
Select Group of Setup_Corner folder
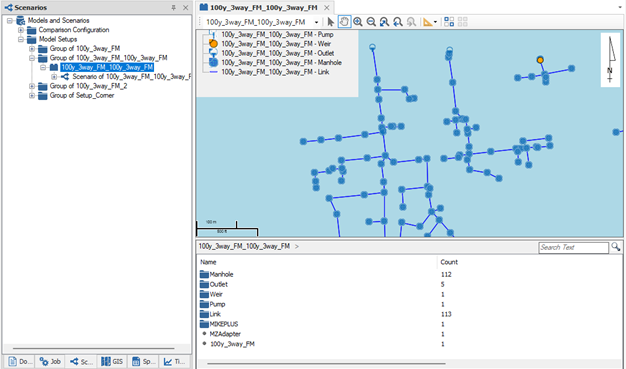(81, 95)
